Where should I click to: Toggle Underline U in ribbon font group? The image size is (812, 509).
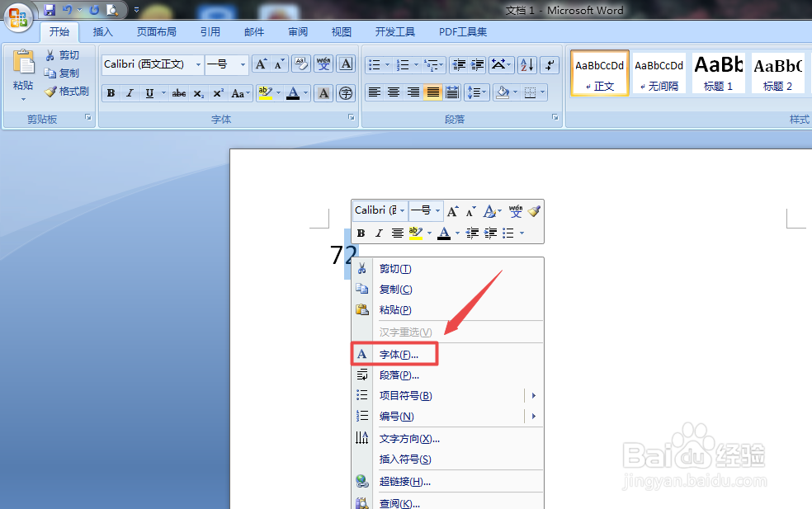pos(149,93)
